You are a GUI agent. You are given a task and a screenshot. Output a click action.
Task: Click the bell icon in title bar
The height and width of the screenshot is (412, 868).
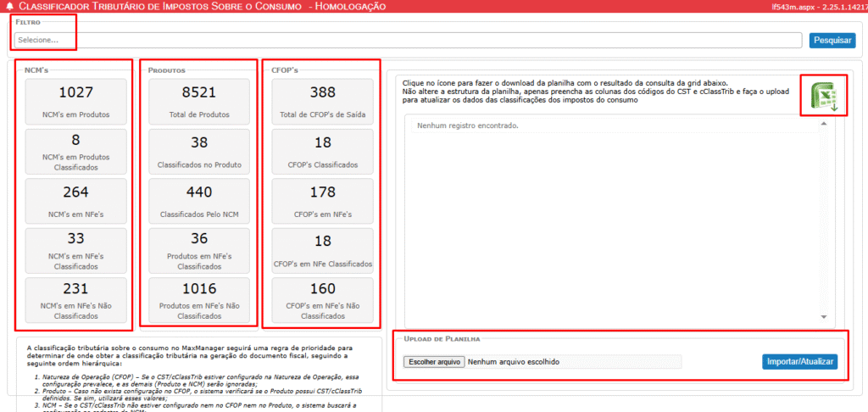pos(9,7)
